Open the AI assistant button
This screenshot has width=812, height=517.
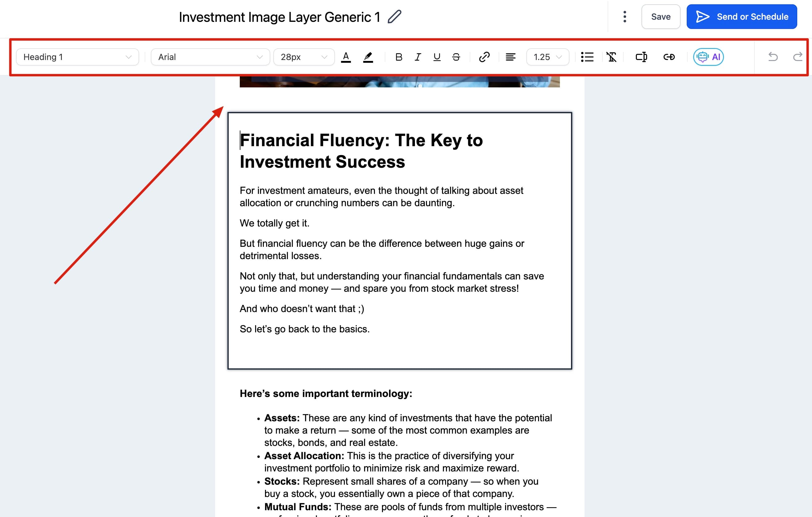tap(708, 57)
